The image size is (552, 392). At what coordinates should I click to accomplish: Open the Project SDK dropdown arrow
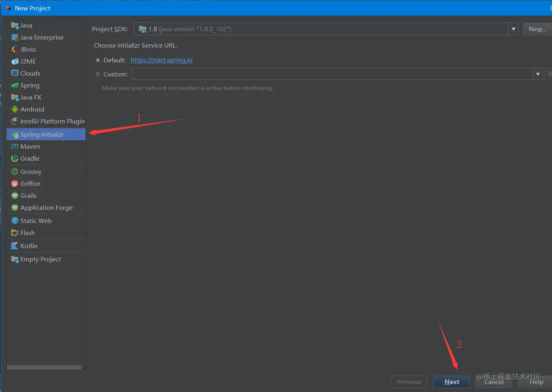point(514,29)
